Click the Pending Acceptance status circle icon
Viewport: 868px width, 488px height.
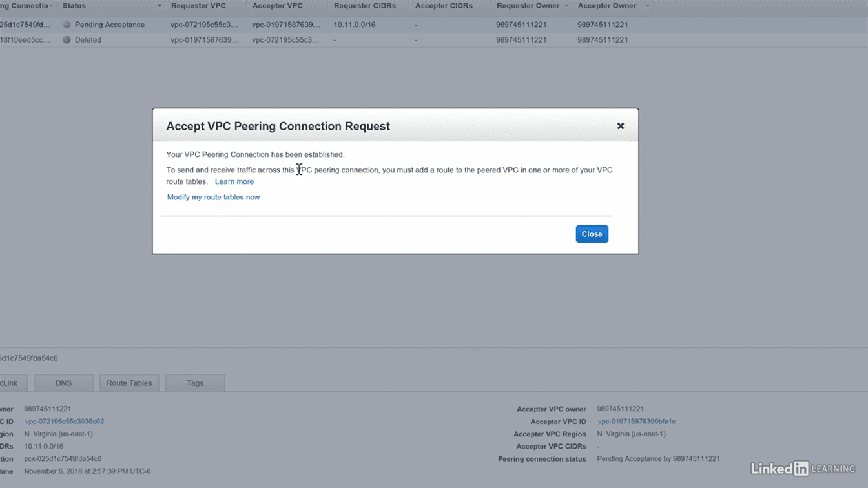[x=67, y=25]
